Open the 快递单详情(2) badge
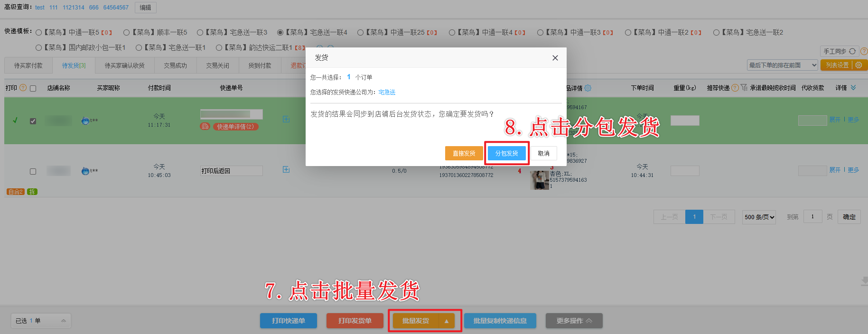The height and width of the screenshot is (334, 868). click(235, 127)
